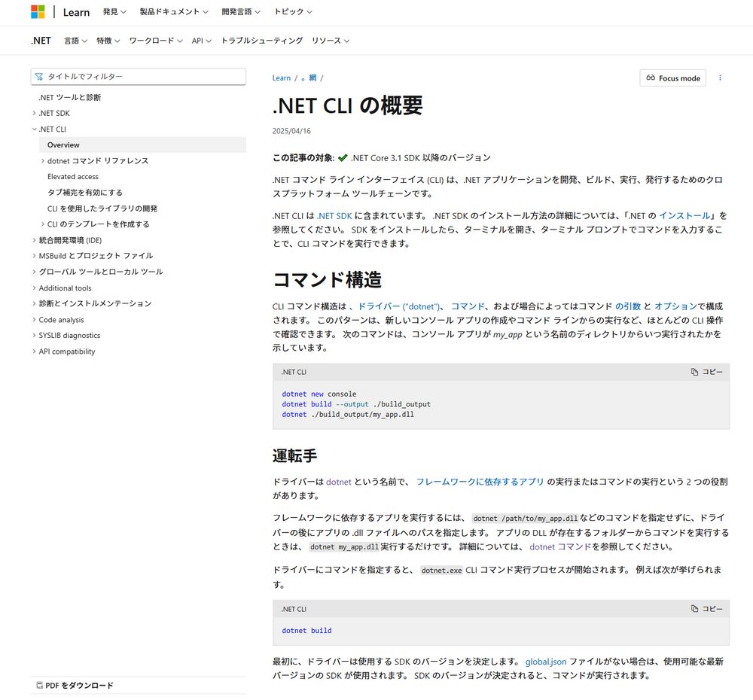Click the 運転手 heading

pos(295,455)
